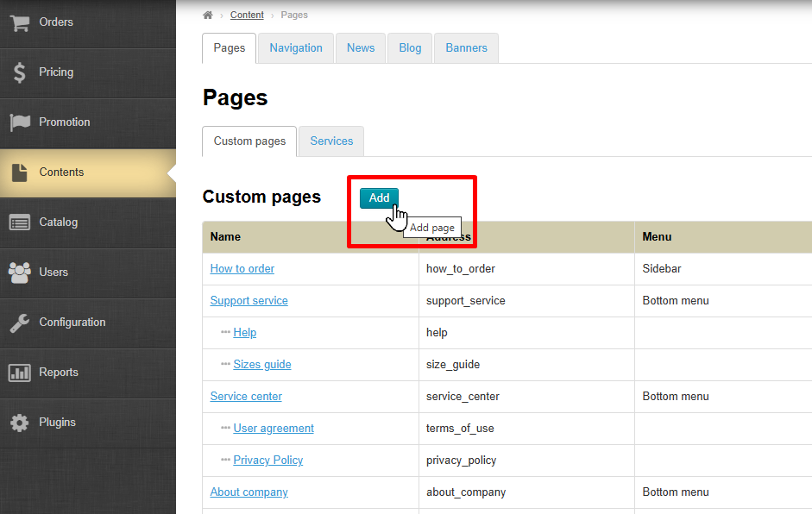This screenshot has height=514, width=812.
Task: Go to home via breadcrumb house icon
Action: tap(208, 16)
